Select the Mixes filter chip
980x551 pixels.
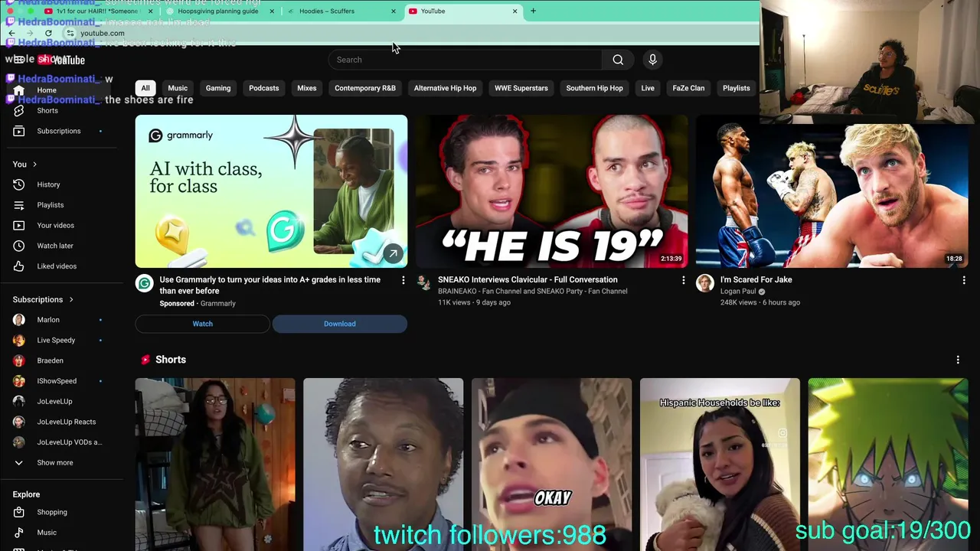307,88
